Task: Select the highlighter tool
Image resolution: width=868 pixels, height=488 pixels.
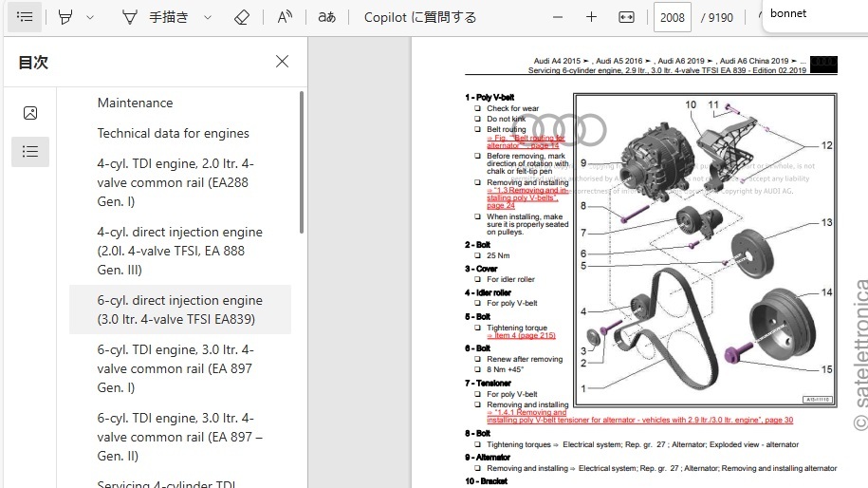Action: (65, 17)
